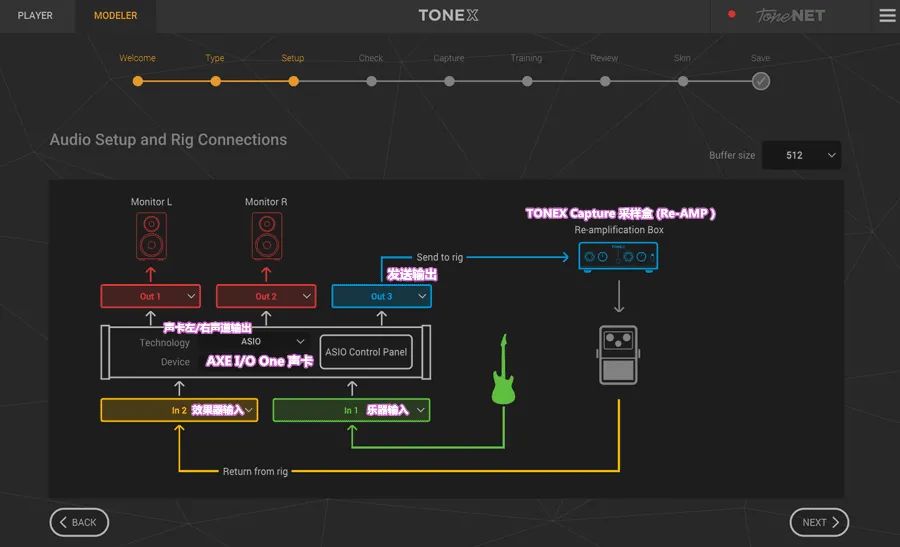Click the Welcome step label
This screenshot has height=547, width=900.
(138, 58)
